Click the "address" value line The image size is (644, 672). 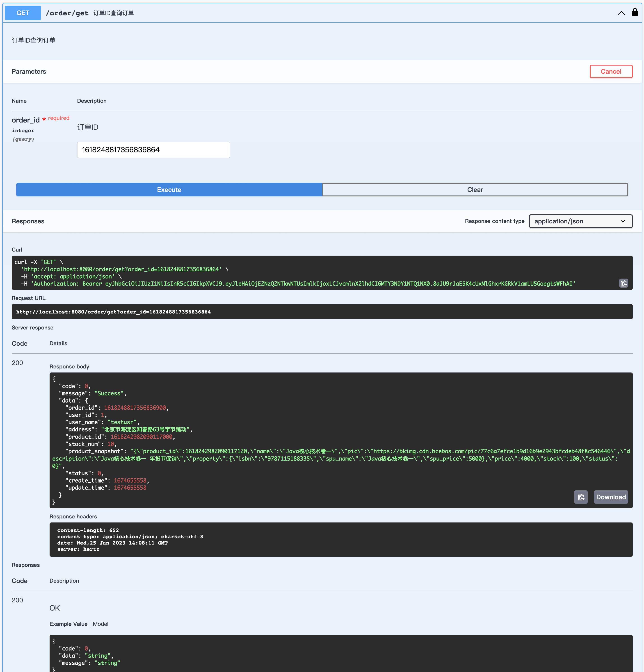pyautogui.click(x=129, y=429)
